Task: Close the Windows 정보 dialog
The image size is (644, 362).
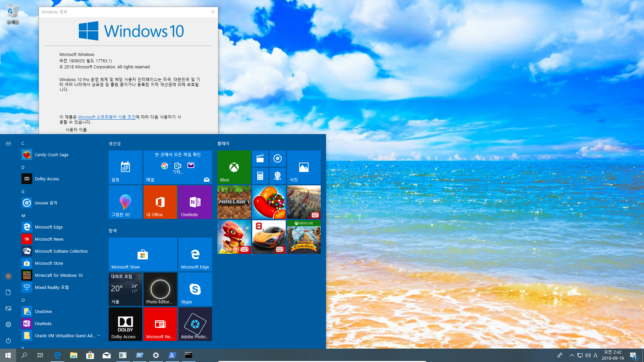Action: tap(213, 11)
